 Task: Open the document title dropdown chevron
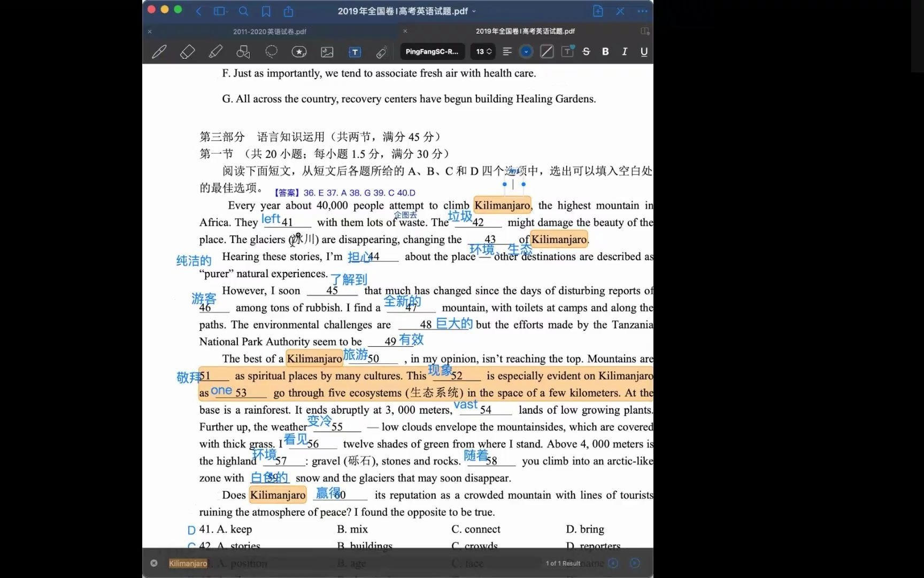click(x=474, y=11)
